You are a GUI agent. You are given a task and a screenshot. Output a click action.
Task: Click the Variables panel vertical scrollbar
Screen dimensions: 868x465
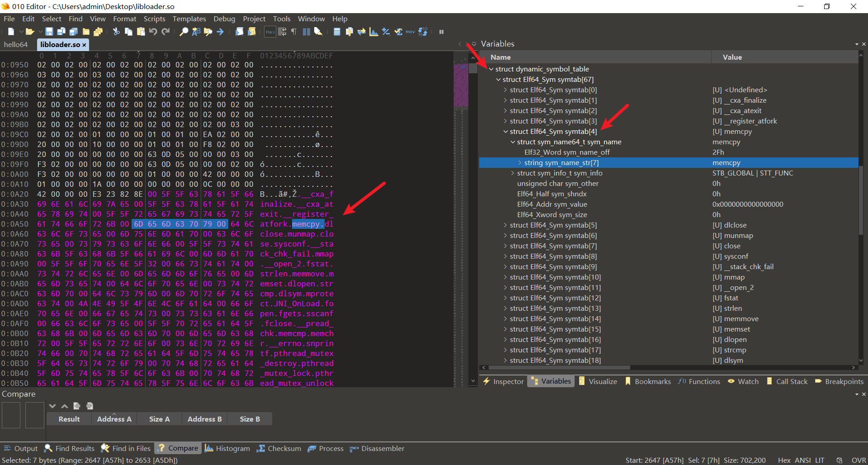coord(861,200)
